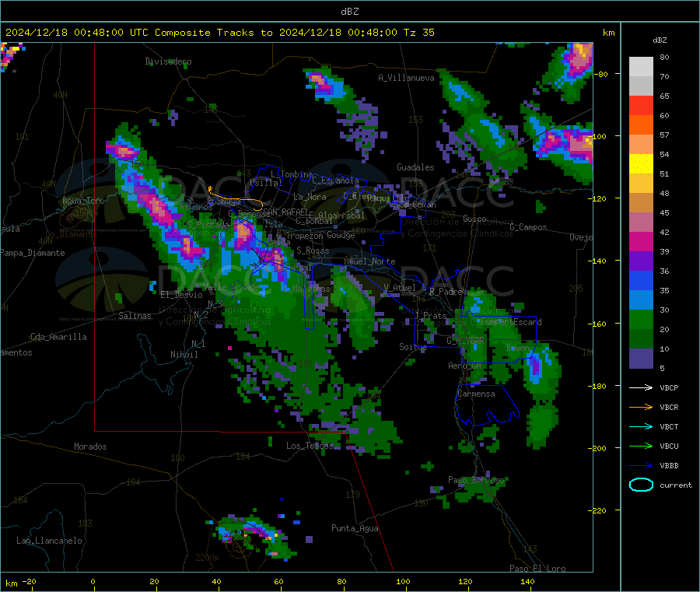Click the Carmensa map label
The height and width of the screenshot is (592, 700).
pyautogui.click(x=476, y=394)
